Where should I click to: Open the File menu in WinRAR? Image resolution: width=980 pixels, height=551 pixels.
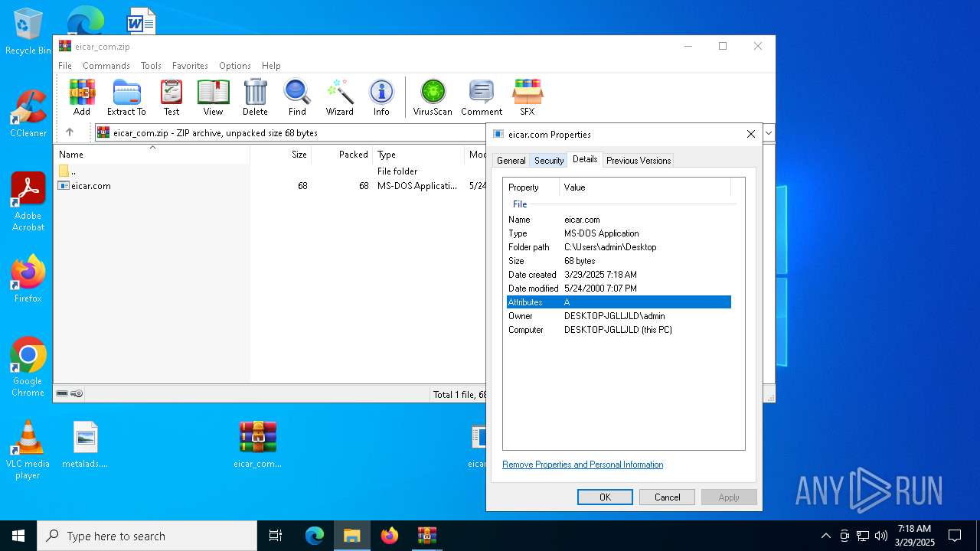pos(65,66)
